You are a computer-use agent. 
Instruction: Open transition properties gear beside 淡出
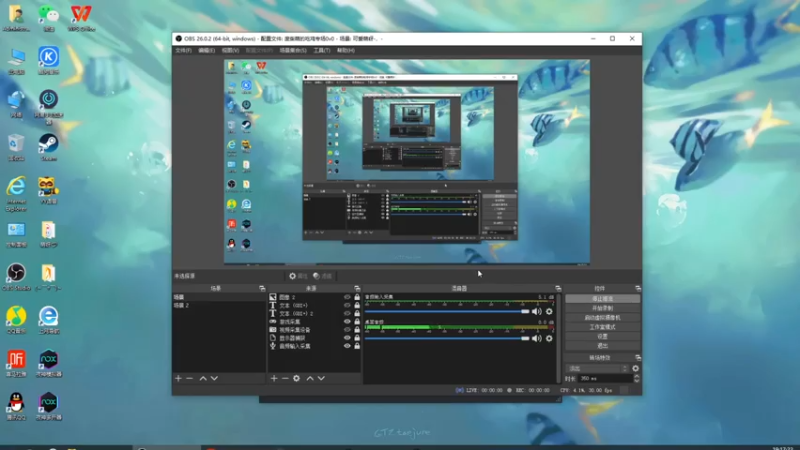pos(636,368)
